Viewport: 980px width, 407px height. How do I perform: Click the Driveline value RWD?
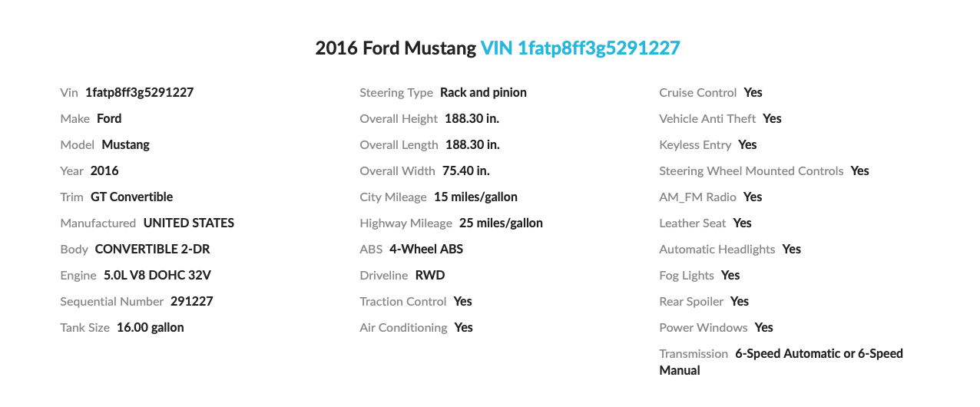click(x=430, y=275)
